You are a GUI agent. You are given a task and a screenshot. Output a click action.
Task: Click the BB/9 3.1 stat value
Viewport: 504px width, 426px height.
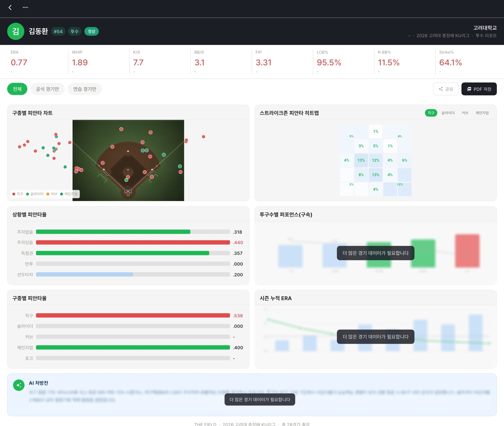pos(199,62)
